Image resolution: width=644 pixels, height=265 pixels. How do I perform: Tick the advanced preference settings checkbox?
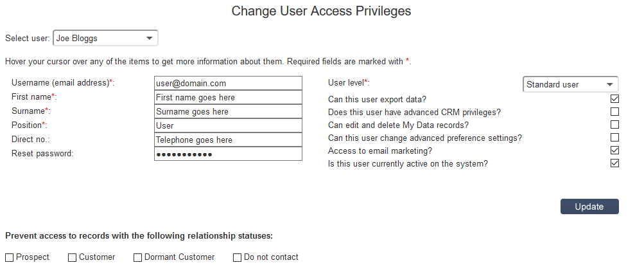(x=614, y=138)
